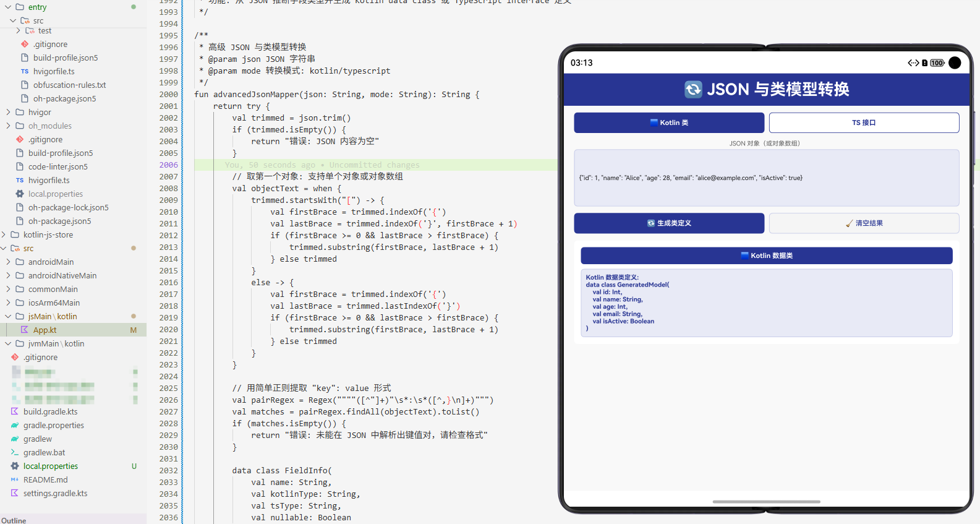Screen dimensions: 980x524
Task: Click 'val pairRegex' line in editor
Action: pos(363,400)
